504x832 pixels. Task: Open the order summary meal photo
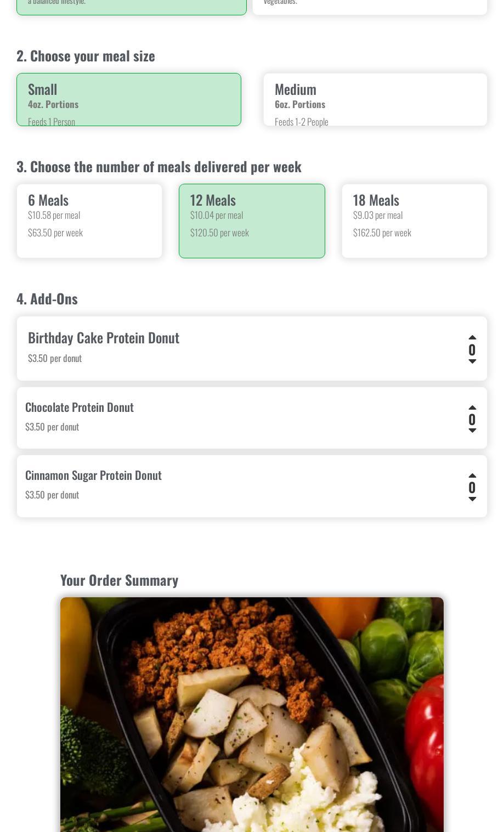252,714
